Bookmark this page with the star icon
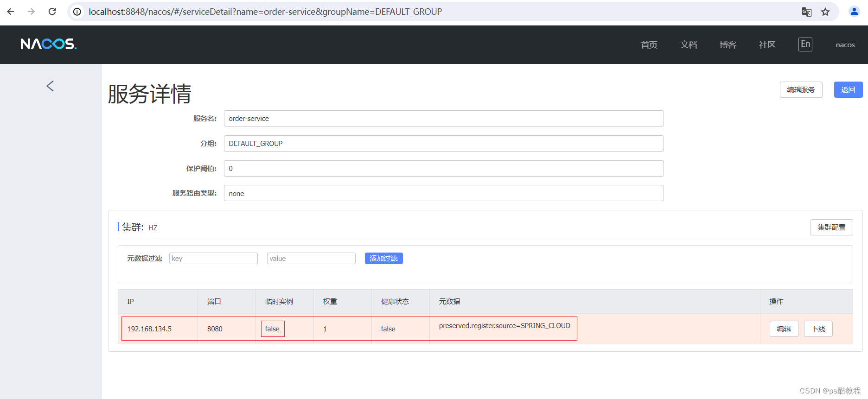Screen dimensions: 868x399 825,12
